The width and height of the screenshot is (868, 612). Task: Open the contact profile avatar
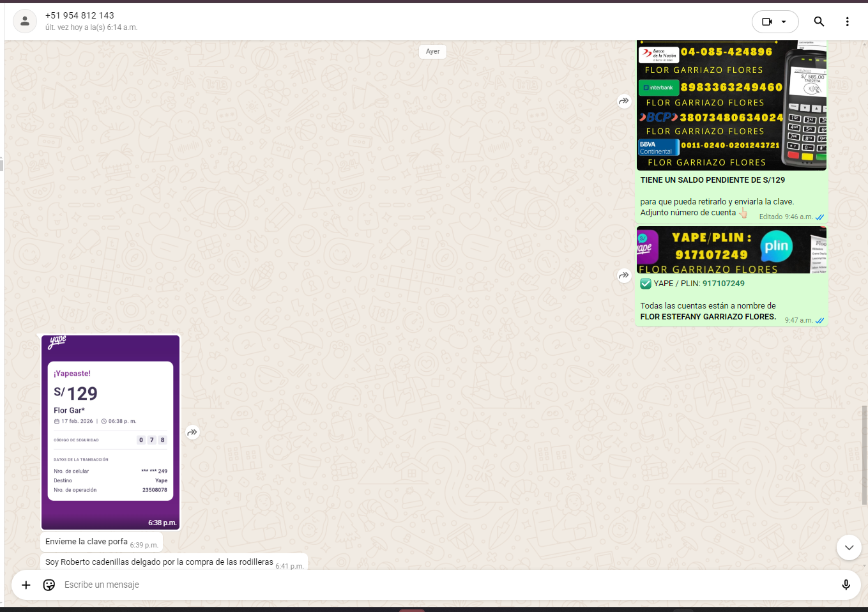click(25, 21)
